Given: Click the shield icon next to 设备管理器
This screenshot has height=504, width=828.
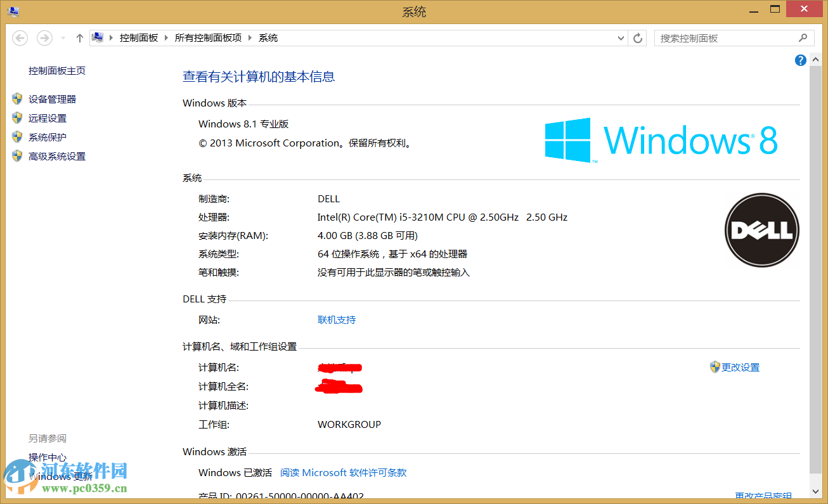Looking at the screenshot, I should tap(16, 98).
